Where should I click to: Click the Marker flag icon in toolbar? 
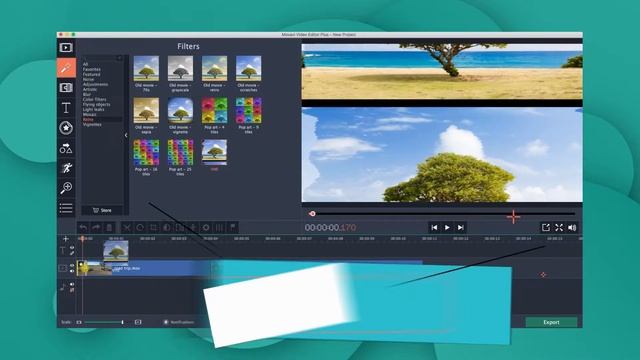[x=233, y=227]
